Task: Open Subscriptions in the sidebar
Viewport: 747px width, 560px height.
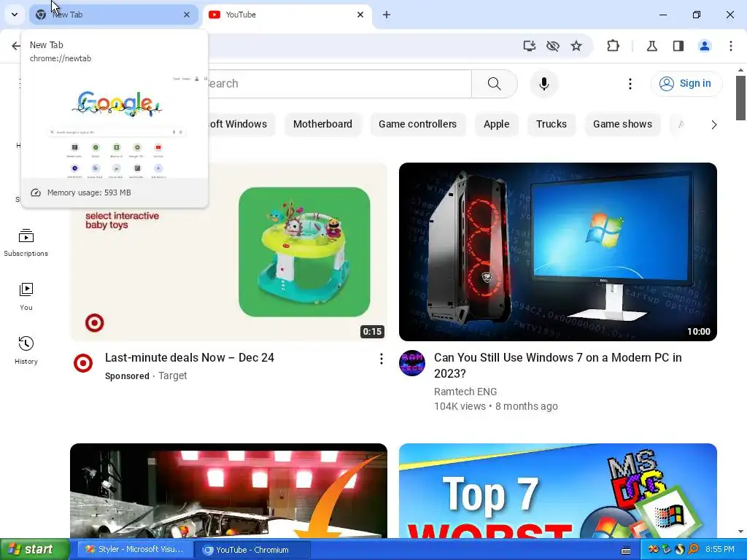Action: click(x=26, y=242)
